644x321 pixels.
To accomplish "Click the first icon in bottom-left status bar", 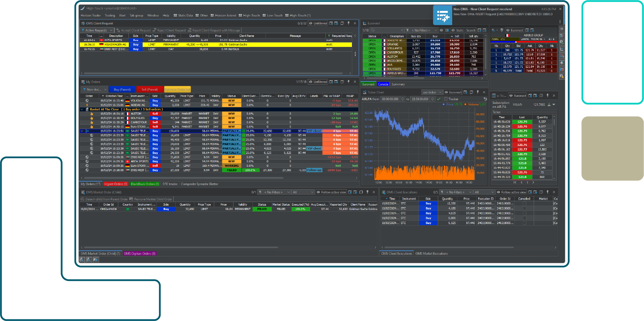I will pos(81,260).
